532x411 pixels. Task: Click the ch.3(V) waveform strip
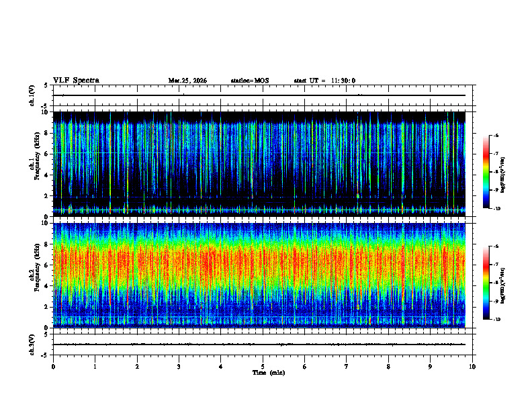click(263, 345)
